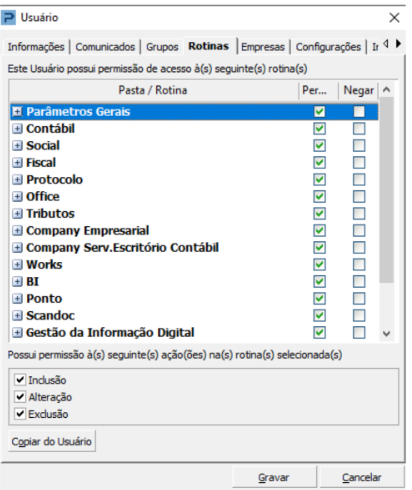Uncheck the Inclusão permission
Image resolution: width=412 pixels, height=490 pixels.
(20, 380)
